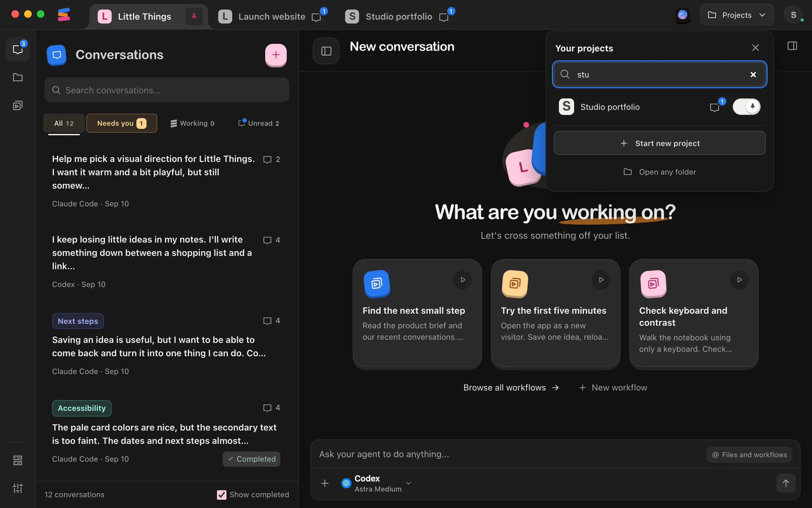Screen dimensions: 812x508
Task: Select the Unread 2 filter tab
Action: tap(259, 123)
